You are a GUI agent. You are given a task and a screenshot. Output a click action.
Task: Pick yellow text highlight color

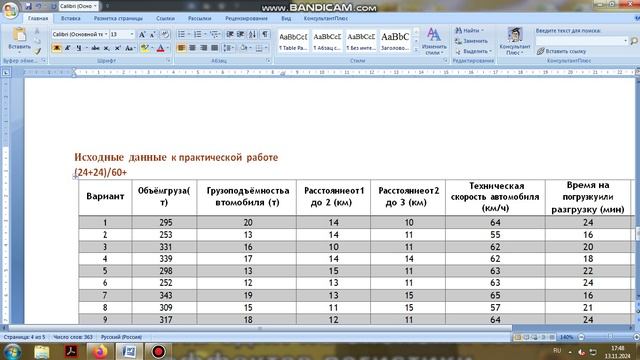[x=144, y=48]
